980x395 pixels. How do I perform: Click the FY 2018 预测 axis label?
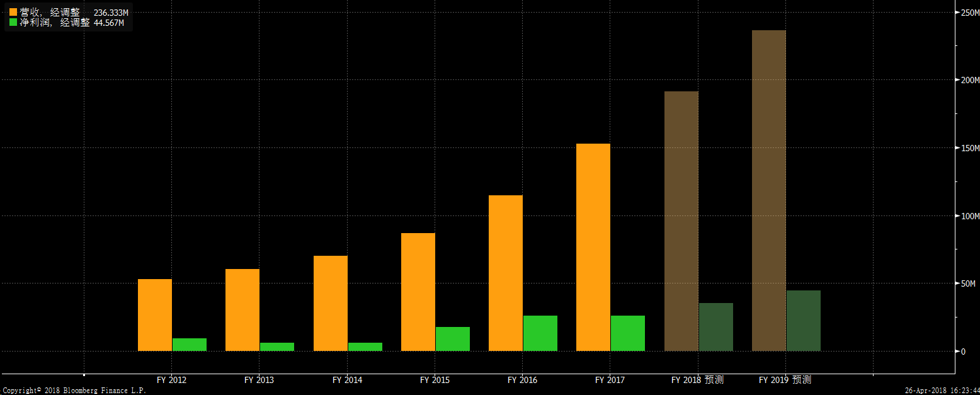697,380
